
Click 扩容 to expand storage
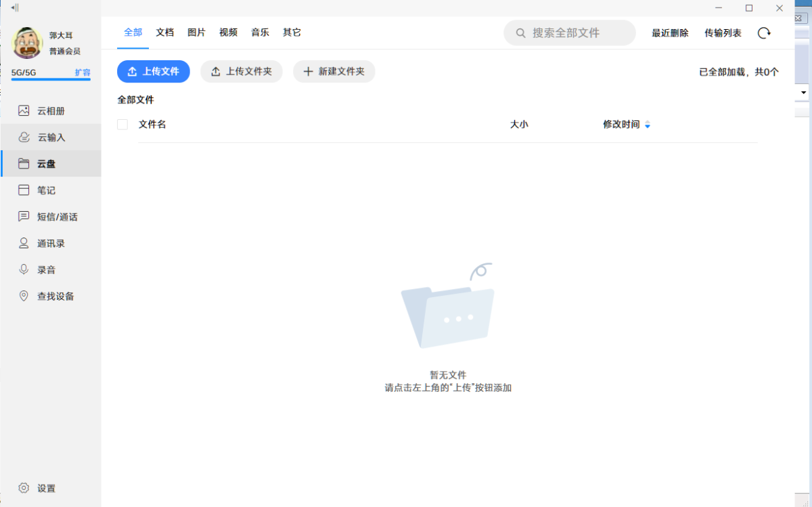tap(84, 72)
